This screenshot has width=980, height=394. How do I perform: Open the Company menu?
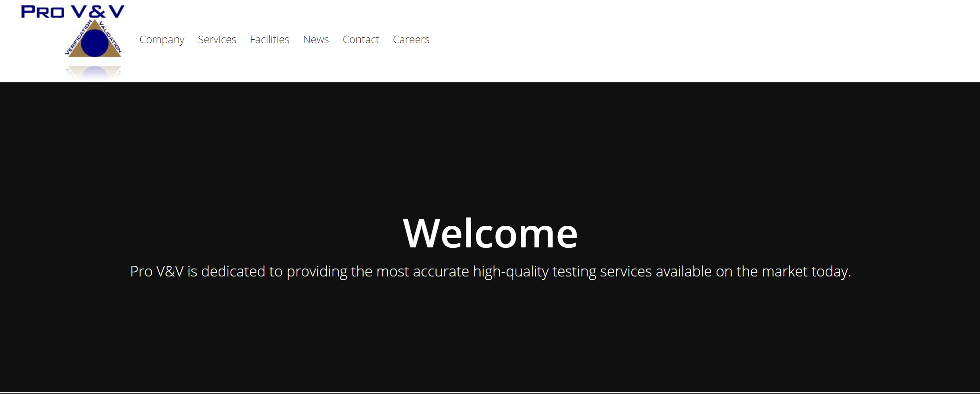[162, 40]
